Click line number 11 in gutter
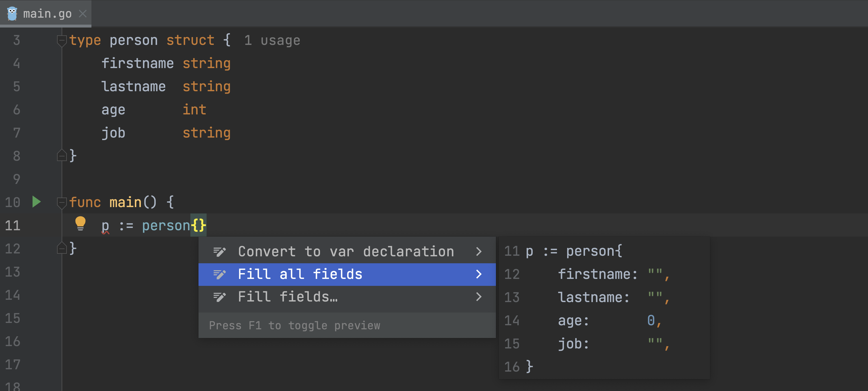 (x=13, y=225)
